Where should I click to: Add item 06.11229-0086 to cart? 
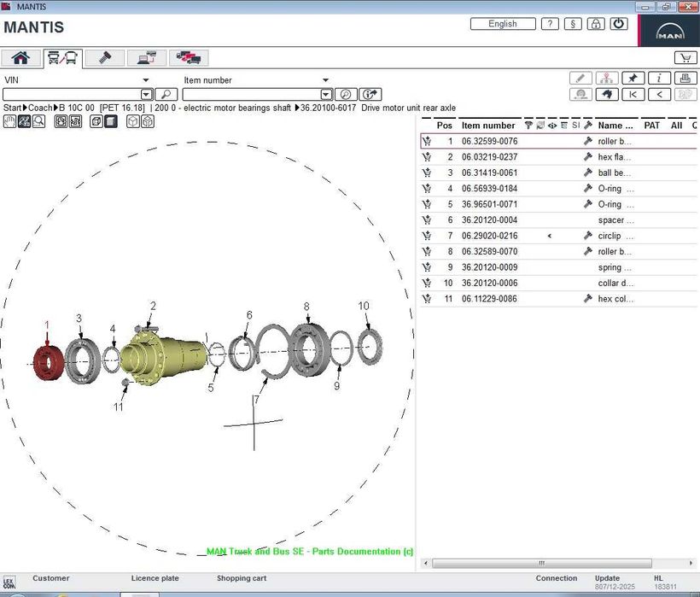point(427,299)
